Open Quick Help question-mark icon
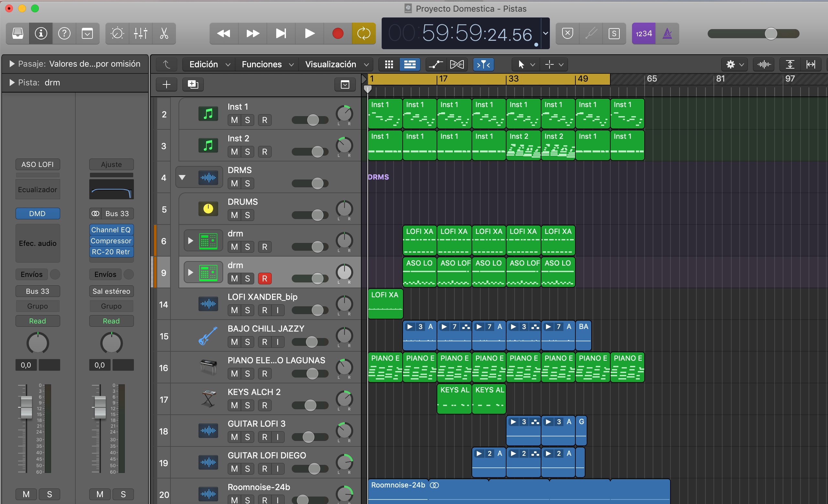The width and height of the screenshot is (828, 504). pyautogui.click(x=64, y=34)
